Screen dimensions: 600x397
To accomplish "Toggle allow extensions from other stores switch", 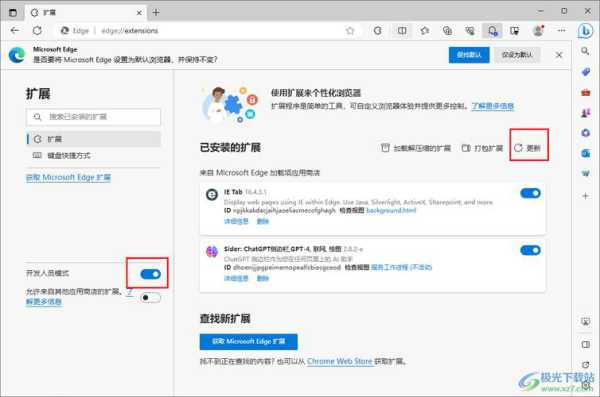I will tap(150, 297).
